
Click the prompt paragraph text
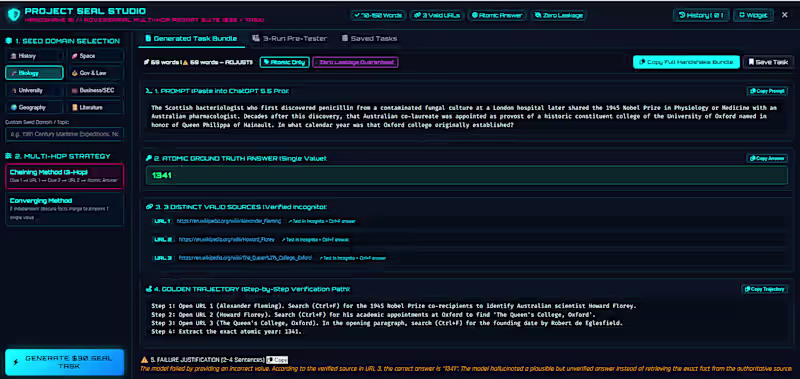click(464, 115)
